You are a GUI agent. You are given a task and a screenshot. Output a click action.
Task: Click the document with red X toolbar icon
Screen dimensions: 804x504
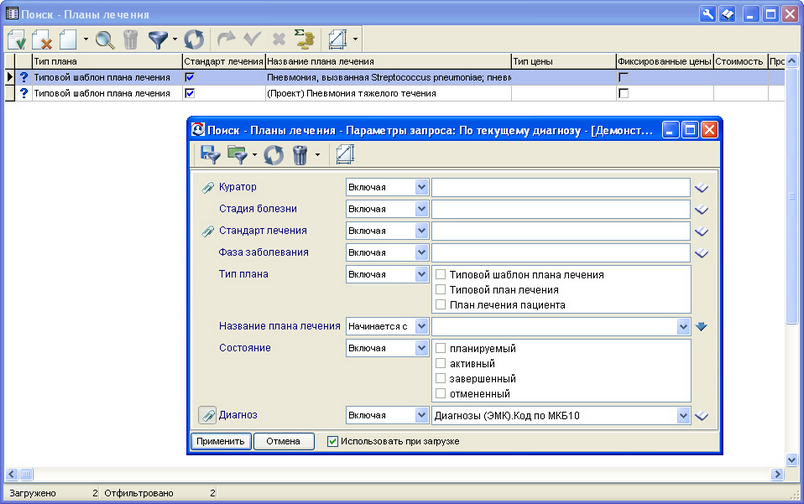pyautogui.click(x=42, y=39)
